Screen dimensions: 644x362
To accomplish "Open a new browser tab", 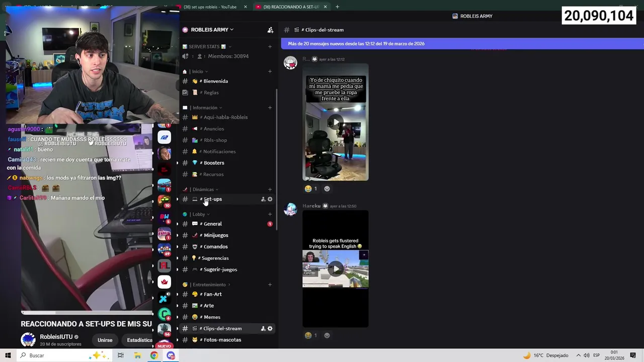I will 337,7.
